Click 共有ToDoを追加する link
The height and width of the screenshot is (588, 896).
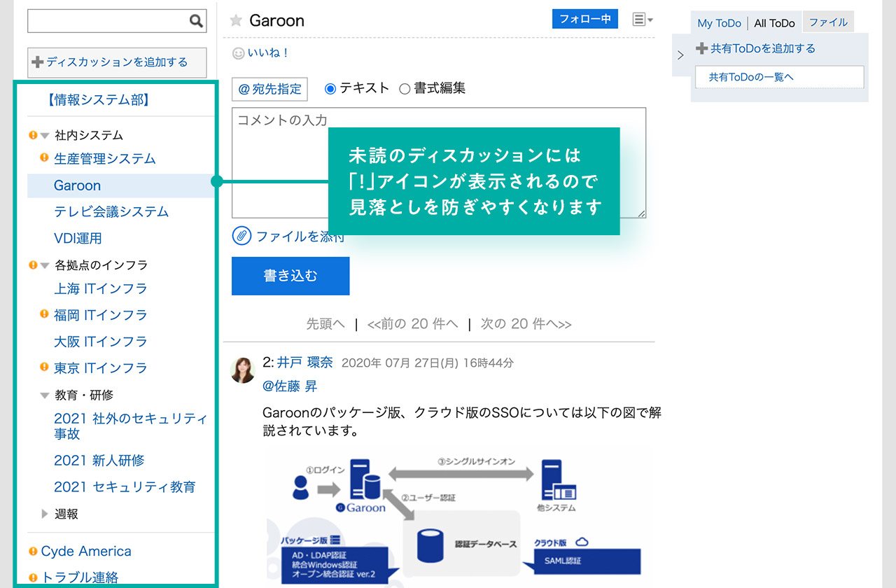point(762,48)
